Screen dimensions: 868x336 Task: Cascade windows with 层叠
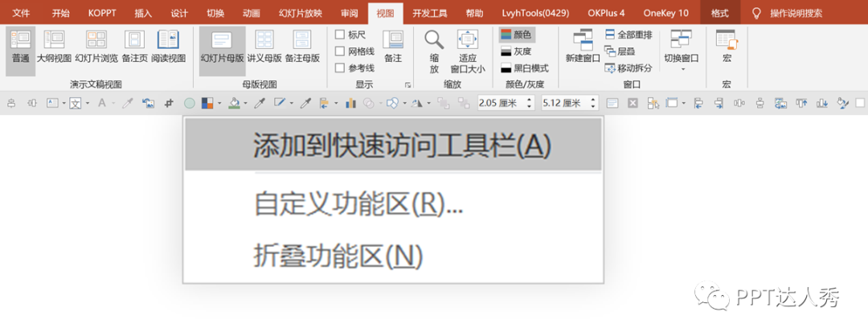[x=620, y=51]
